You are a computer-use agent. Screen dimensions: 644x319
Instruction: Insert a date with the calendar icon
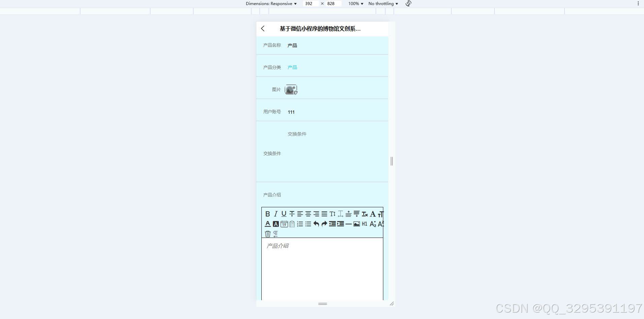point(284,224)
